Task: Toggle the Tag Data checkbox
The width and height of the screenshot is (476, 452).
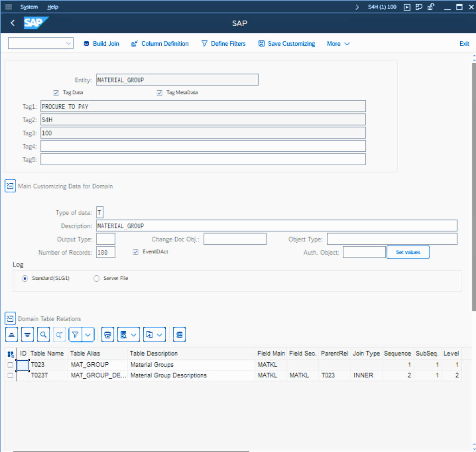Action: [x=56, y=93]
